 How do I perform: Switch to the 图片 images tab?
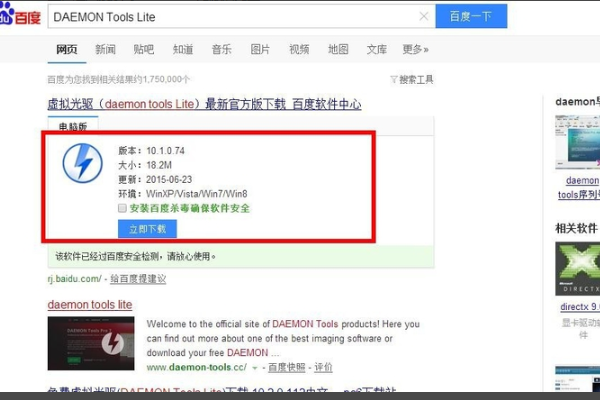click(260, 49)
